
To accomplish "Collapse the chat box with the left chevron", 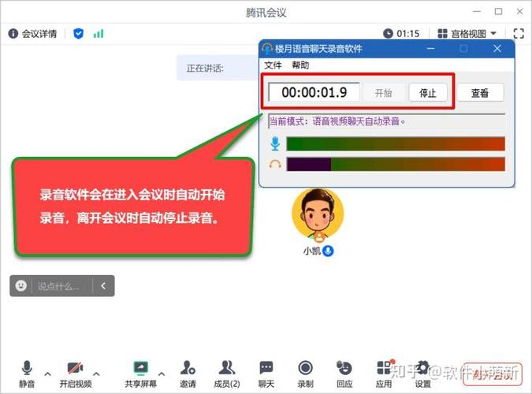I will click(x=103, y=286).
